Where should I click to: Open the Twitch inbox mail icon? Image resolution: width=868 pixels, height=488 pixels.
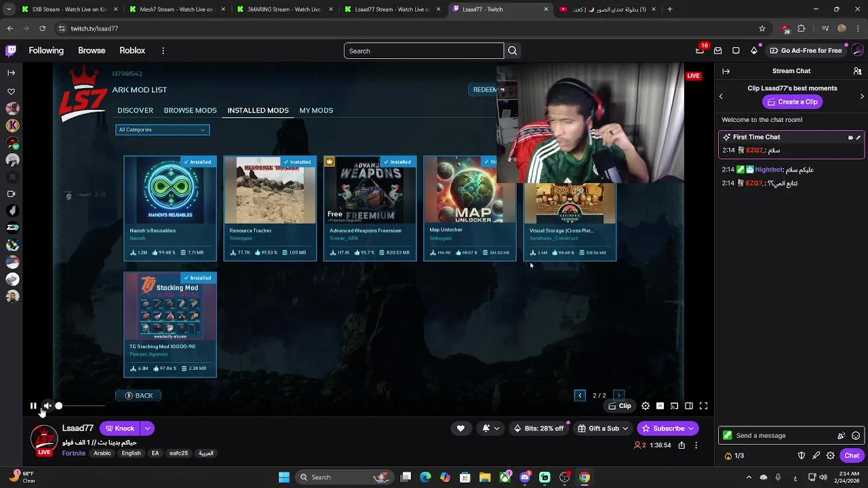pos(717,51)
